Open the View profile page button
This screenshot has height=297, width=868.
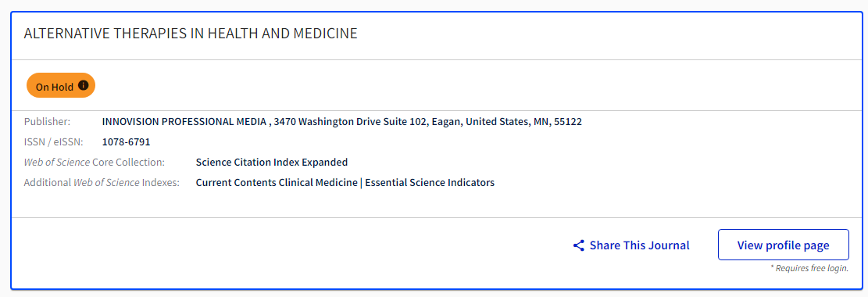[x=784, y=245]
